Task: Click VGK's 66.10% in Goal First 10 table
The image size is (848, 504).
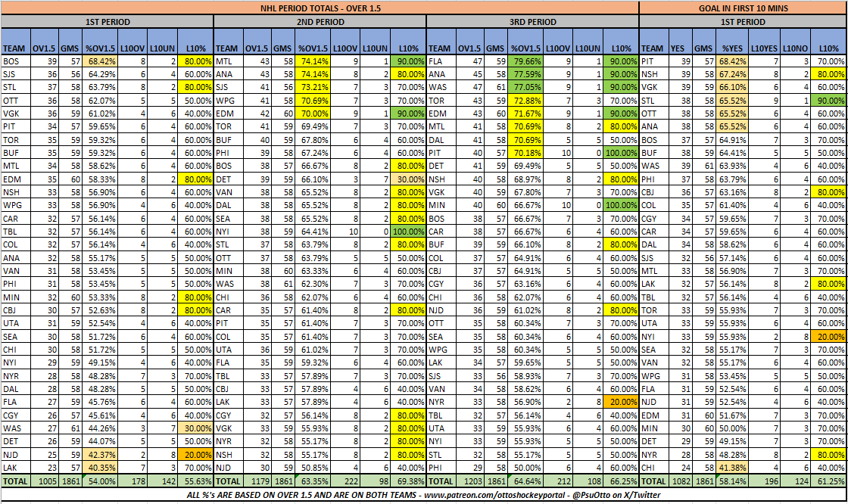Action: coord(732,87)
